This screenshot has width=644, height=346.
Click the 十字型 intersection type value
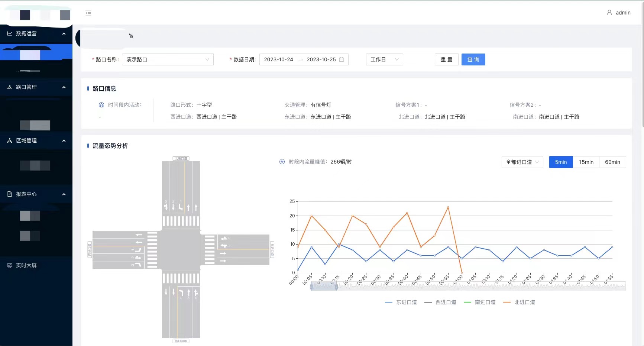(x=204, y=105)
